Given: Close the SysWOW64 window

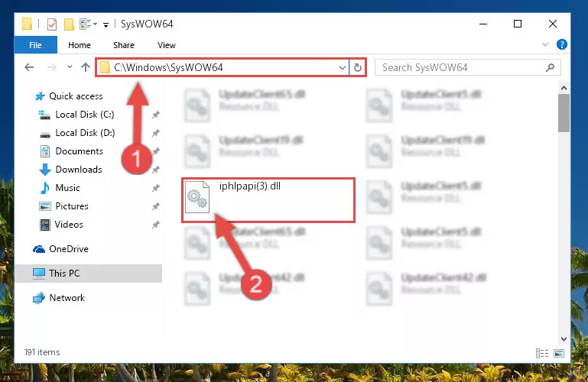Looking at the screenshot, I should pos(552,24).
